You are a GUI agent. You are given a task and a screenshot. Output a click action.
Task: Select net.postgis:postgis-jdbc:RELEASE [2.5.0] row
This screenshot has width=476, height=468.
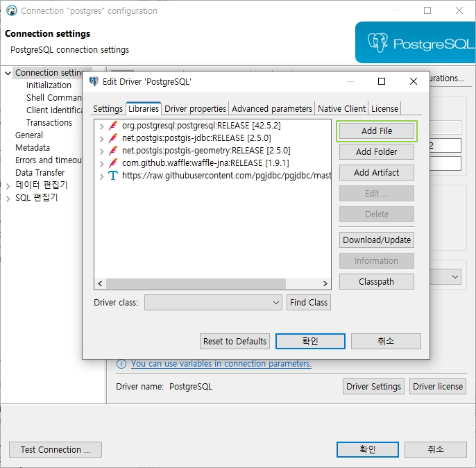(x=196, y=138)
